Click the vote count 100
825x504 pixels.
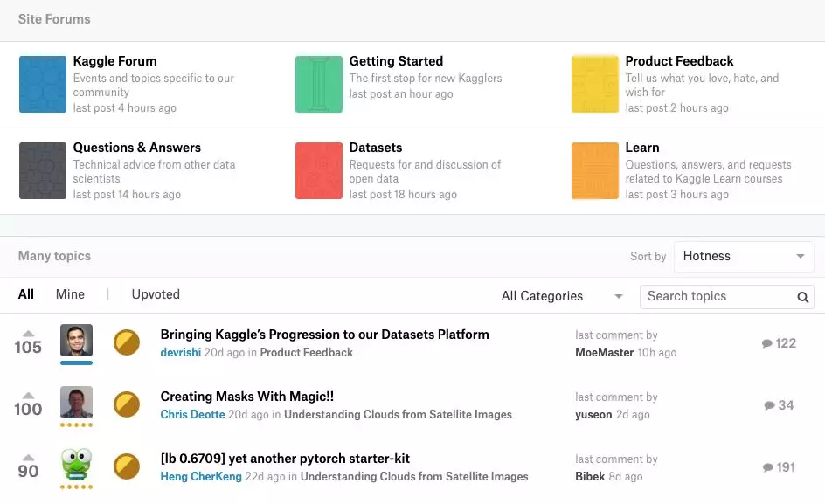(28, 410)
